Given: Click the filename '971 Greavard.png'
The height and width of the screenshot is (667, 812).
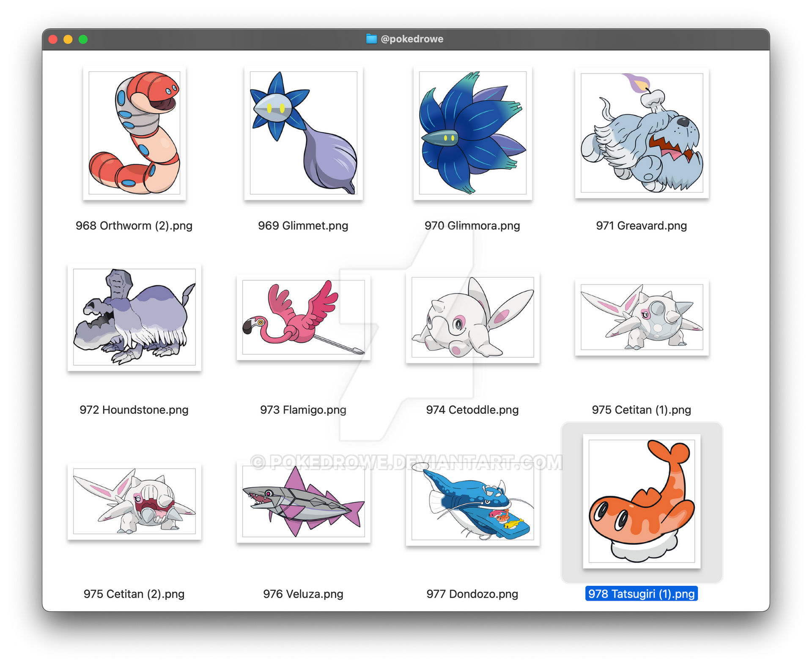Looking at the screenshot, I should [x=642, y=226].
